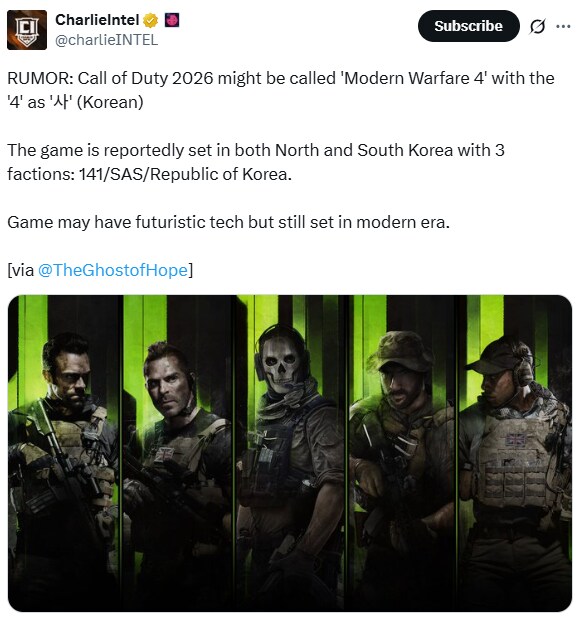Click the Korean '사' character in text

pyautogui.click(x=61, y=102)
